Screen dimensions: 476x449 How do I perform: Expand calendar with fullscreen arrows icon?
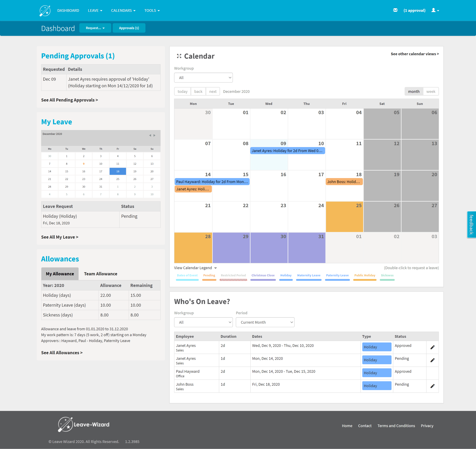[179, 56]
